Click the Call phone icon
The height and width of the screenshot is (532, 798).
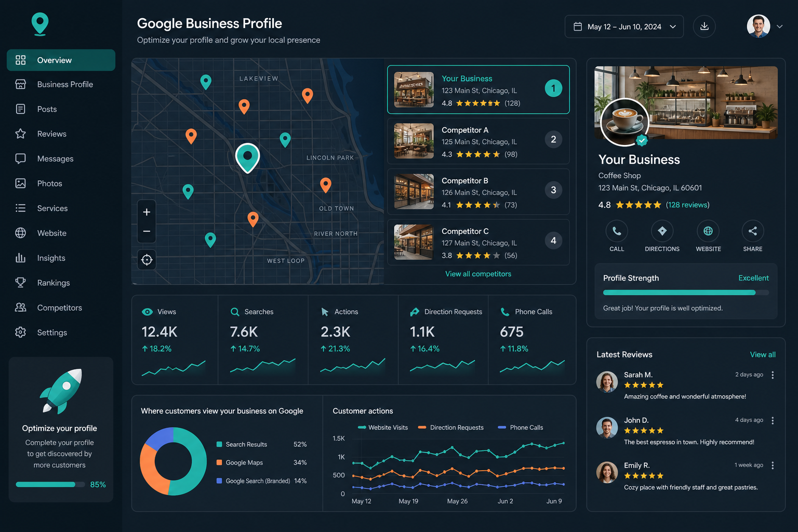tap(617, 231)
